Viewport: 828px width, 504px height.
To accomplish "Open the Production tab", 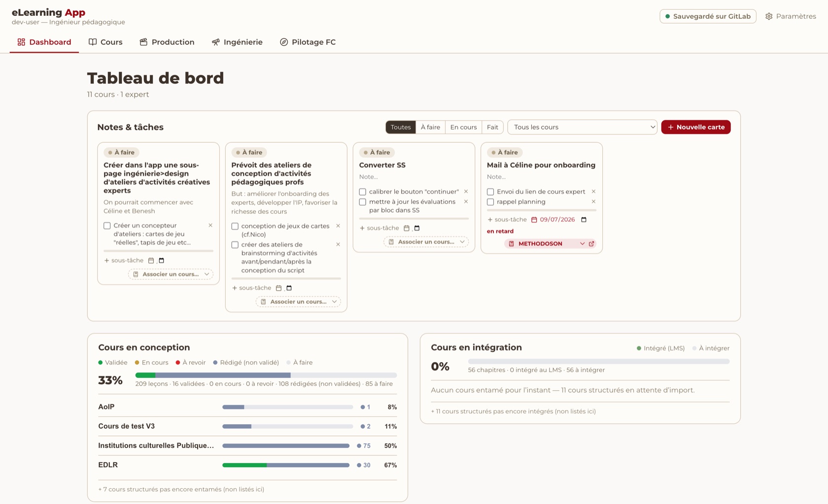I will (x=167, y=42).
